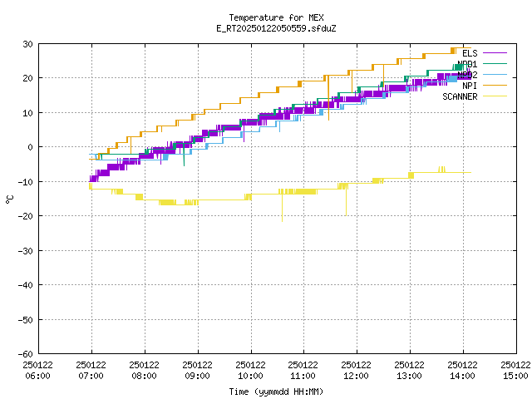
Task: Click the yellow SCANNER spike dropping below -20
Action: (282, 208)
